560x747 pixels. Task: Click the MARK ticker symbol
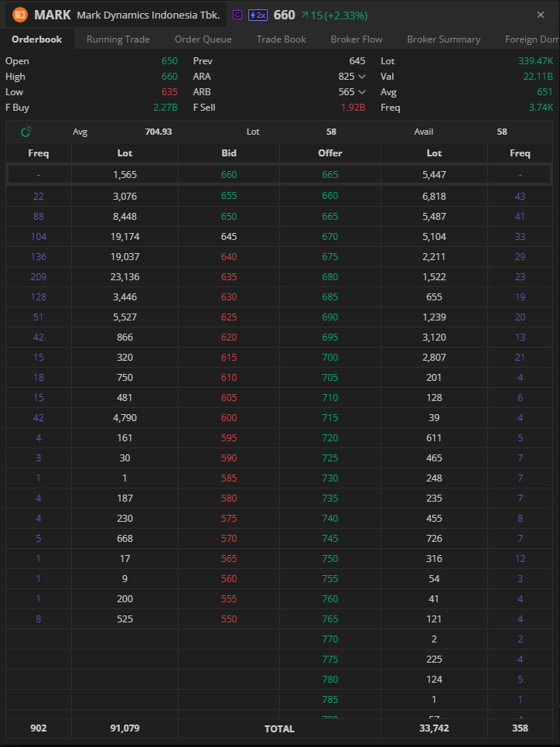pos(53,15)
